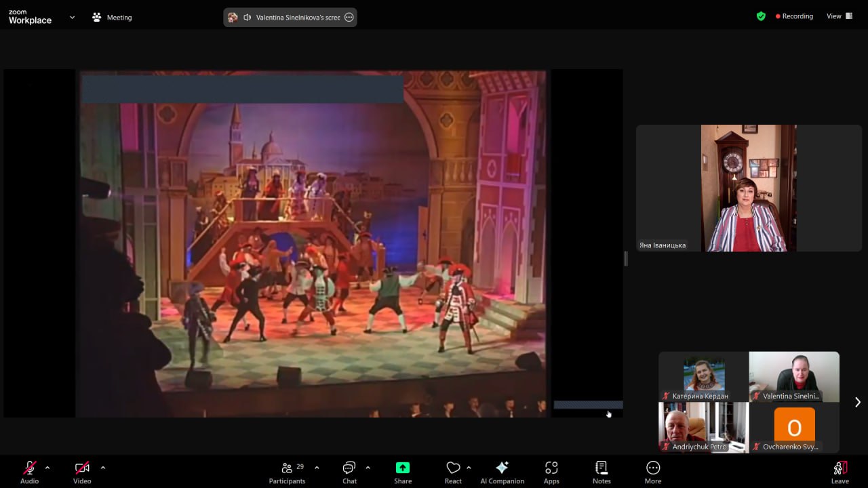Open the Chat panel
The width and height of the screenshot is (868, 488).
click(349, 472)
